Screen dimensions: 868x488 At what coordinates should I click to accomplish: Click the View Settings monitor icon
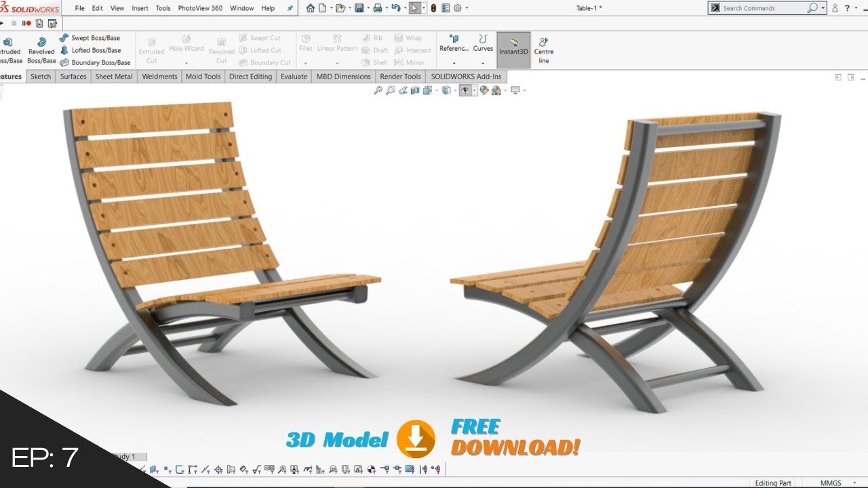[x=515, y=90]
